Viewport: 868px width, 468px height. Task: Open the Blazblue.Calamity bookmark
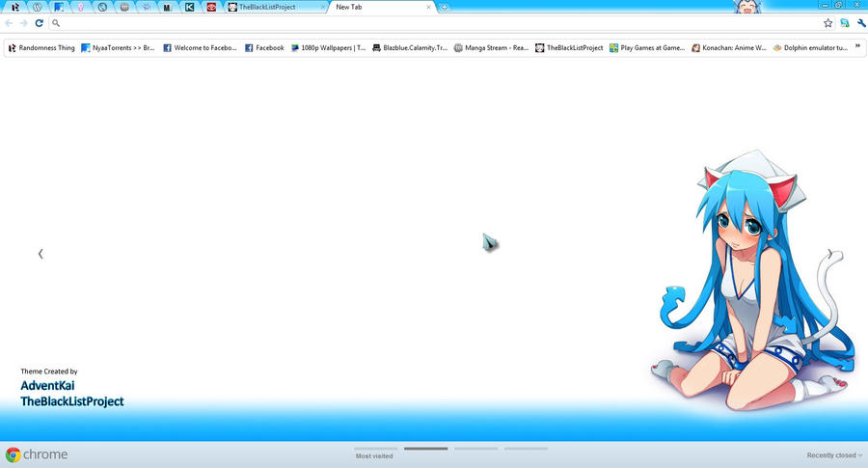[x=410, y=48]
